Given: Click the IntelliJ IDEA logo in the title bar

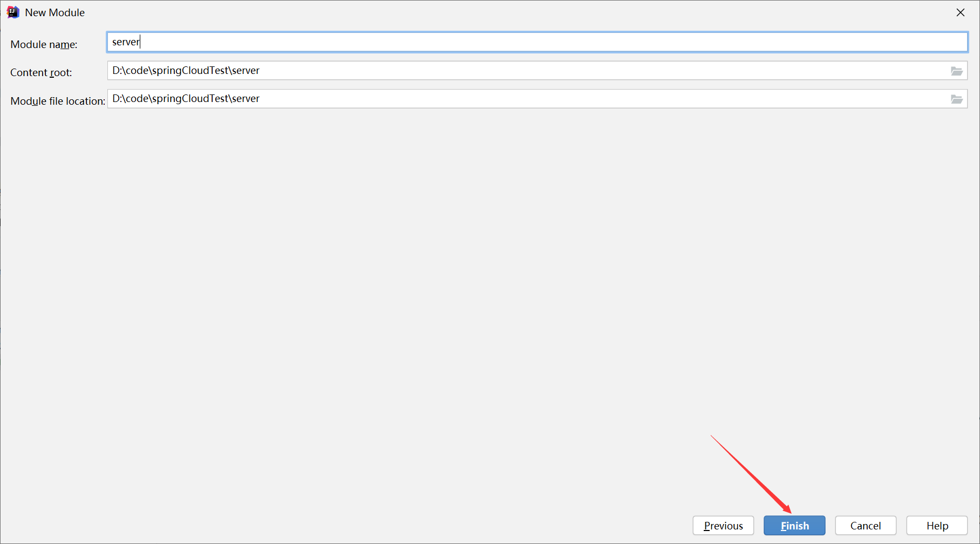Looking at the screenshot, I should tap(13, 12).
